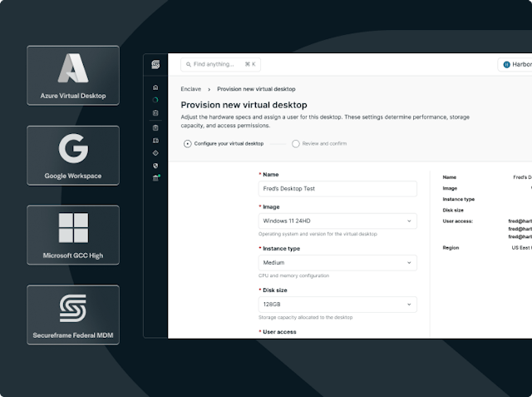532x397 pixels.
Task: Click the Image row in the summary panel
Action: (487, 188)
